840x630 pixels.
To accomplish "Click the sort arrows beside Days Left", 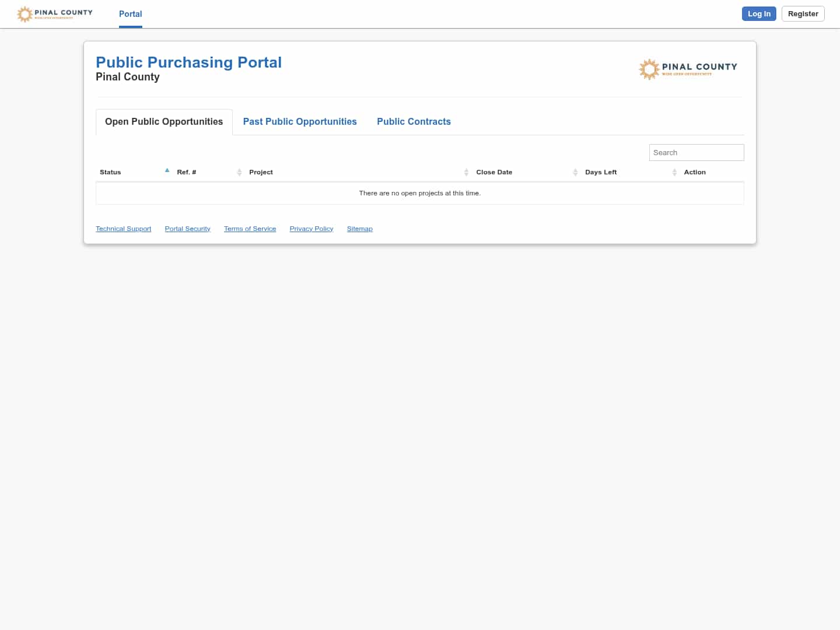I will [675, 172].
